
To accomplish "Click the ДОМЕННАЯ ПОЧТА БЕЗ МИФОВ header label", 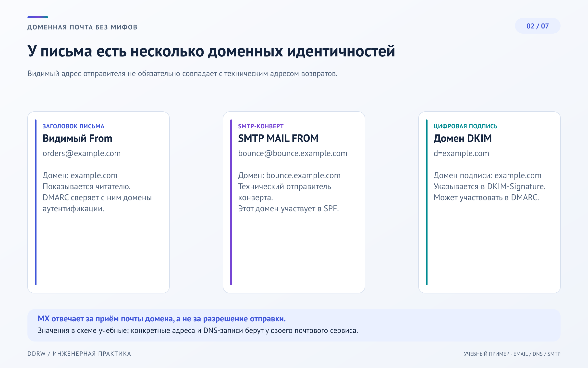I will point(82,27).
